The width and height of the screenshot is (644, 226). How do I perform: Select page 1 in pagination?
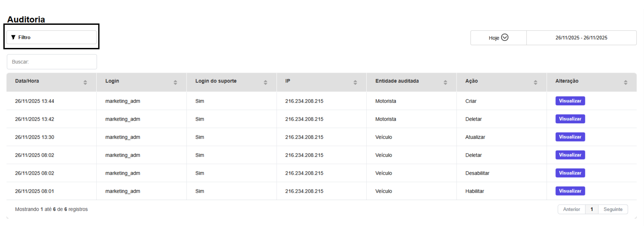592,209
